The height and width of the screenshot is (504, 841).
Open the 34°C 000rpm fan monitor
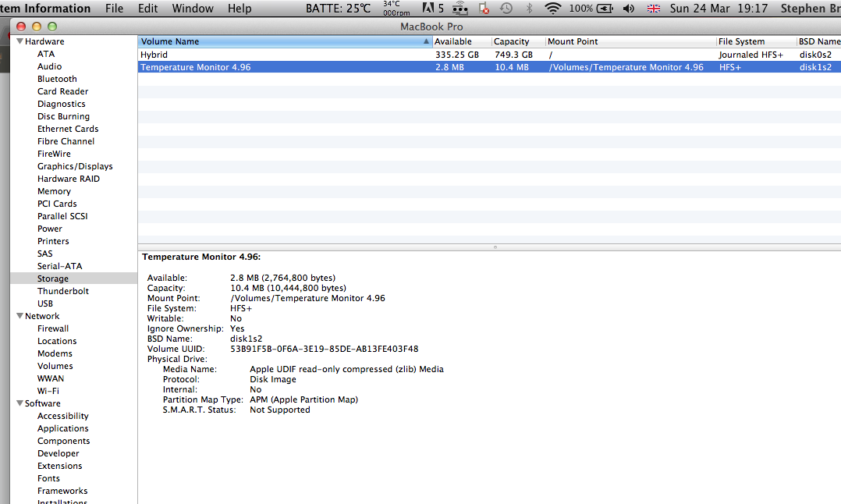[396, 8]
